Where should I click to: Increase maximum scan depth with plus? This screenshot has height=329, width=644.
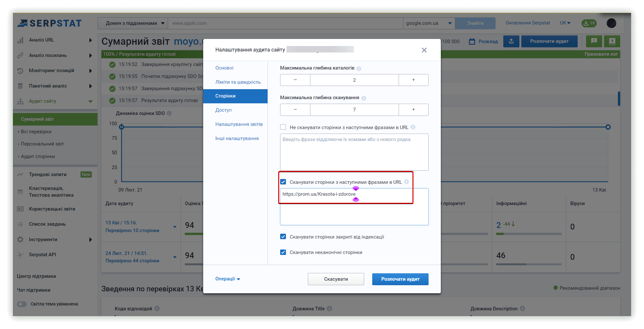(x=413, y=109)
